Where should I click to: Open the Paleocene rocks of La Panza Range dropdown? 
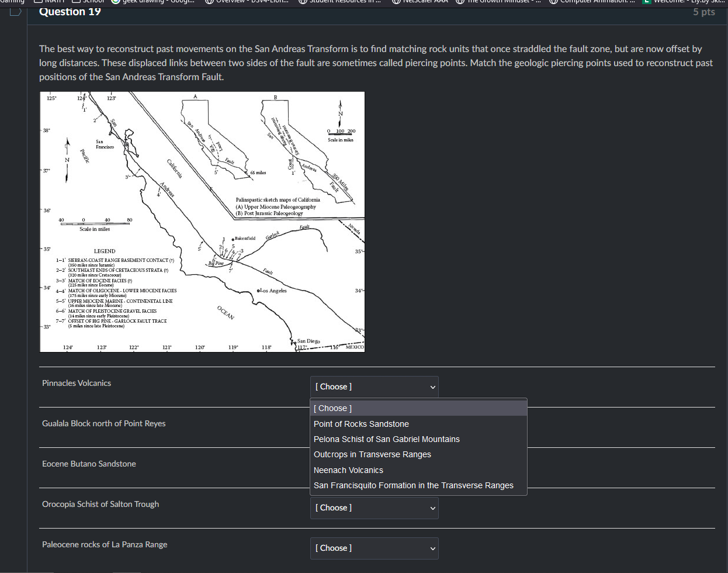pos(374,548)
